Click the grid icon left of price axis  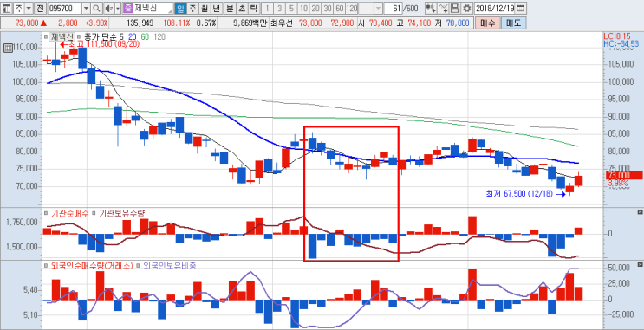click(8, 48)
